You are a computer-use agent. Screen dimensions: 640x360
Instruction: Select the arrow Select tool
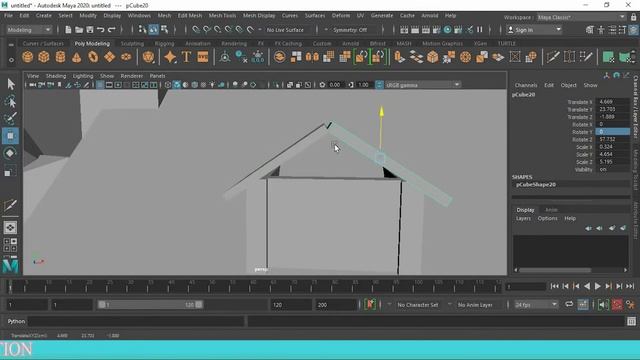click(x=11, y=84)
